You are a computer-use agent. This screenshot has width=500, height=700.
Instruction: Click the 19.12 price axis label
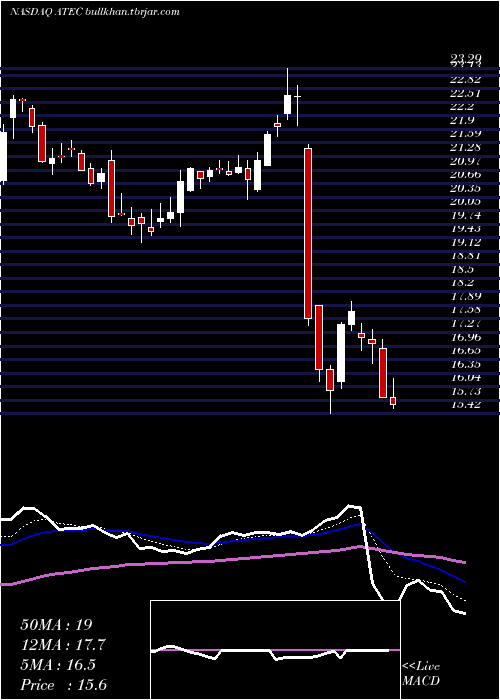coord(465,242)
